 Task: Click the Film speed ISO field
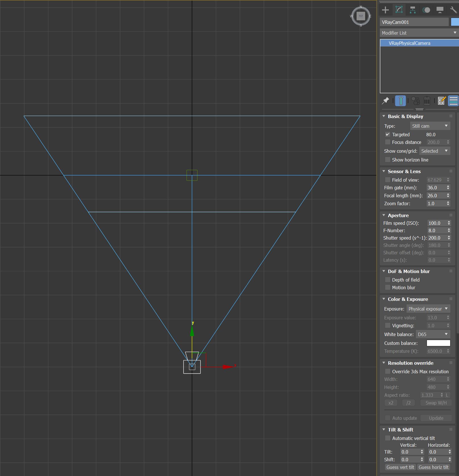tap(437, 223)
